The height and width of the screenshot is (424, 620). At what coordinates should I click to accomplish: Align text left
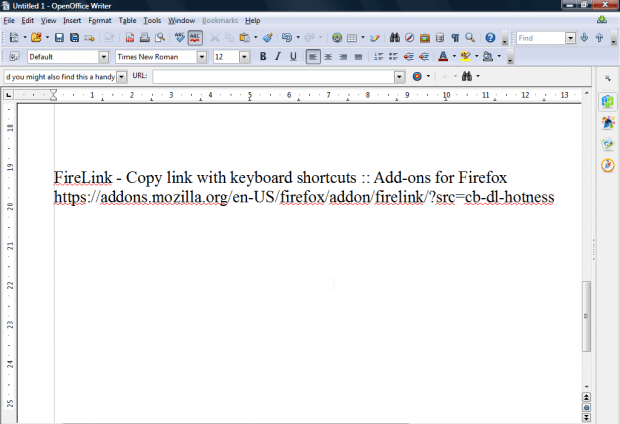[313, 57]
